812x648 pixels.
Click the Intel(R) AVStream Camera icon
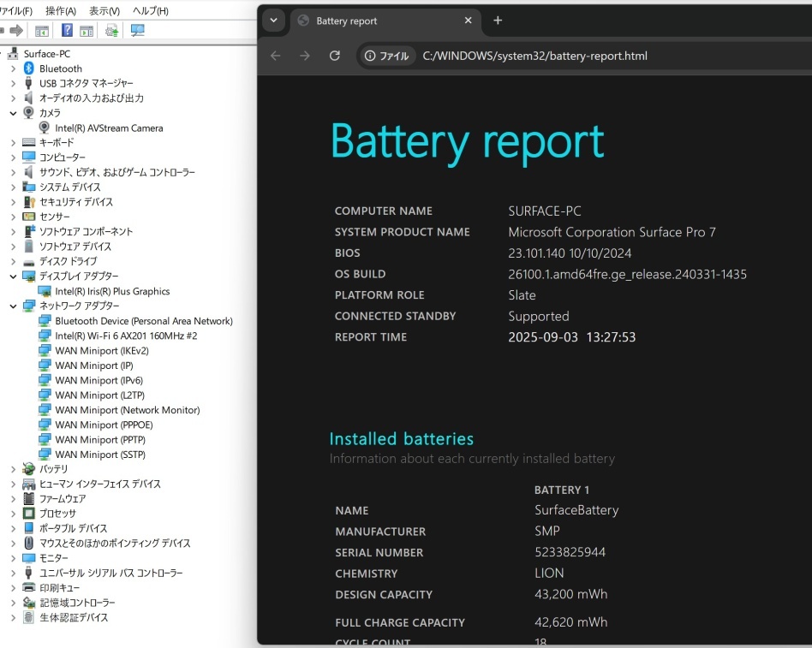[x=45, y=128]
